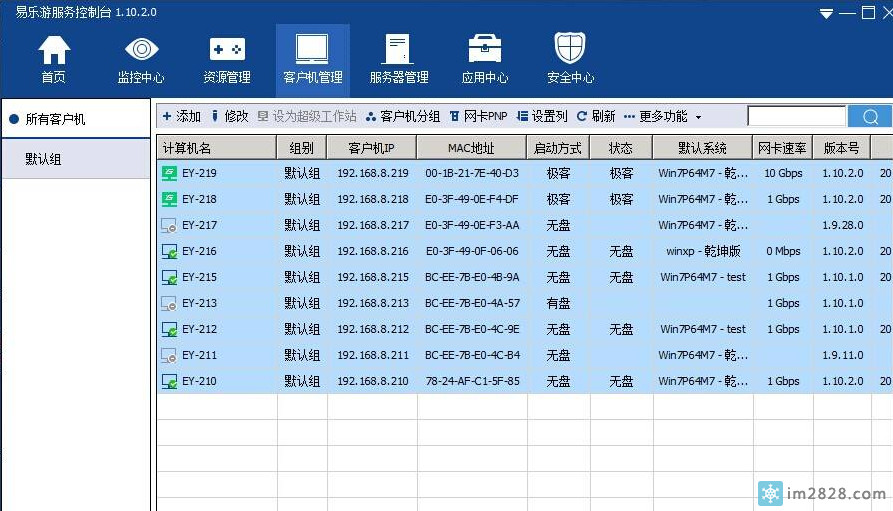Open the title bar dropdown arrow menu
Image resolution: width=893 pixels, height=511 pixels.
[x=825, y=14]
